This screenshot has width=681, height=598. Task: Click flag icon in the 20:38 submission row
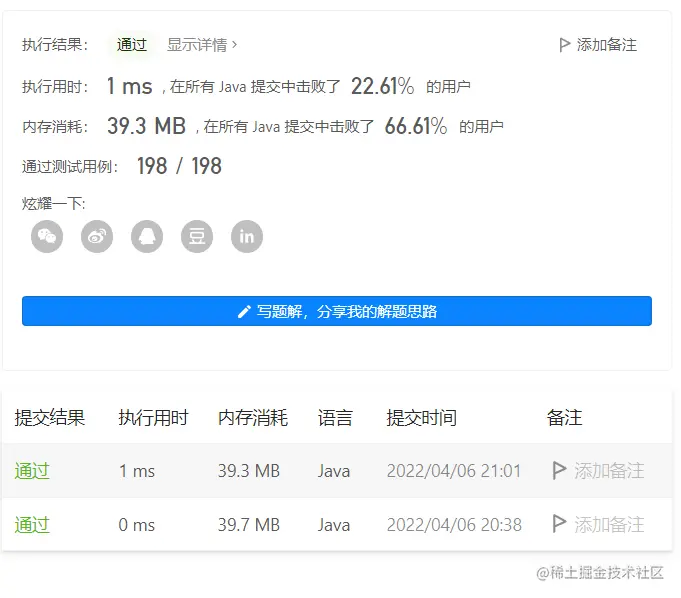point(559,524)
